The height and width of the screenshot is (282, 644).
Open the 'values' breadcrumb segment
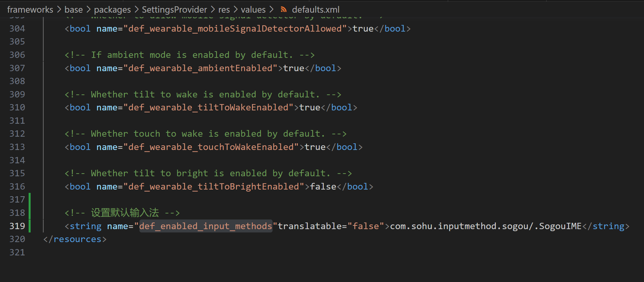(x=253, y=10)
